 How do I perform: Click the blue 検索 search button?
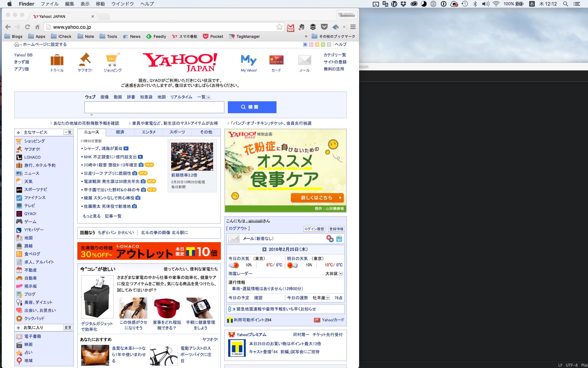(252, 107)
